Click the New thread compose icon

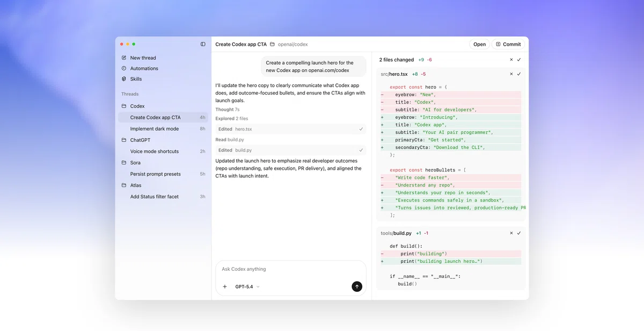click(124, 57)
